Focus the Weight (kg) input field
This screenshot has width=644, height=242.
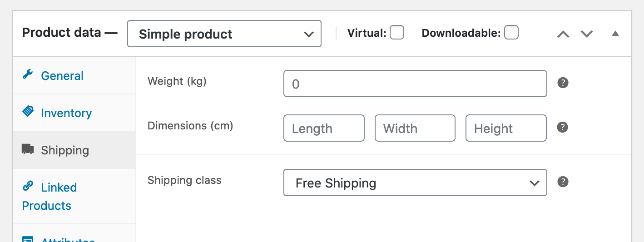(415, 84)
